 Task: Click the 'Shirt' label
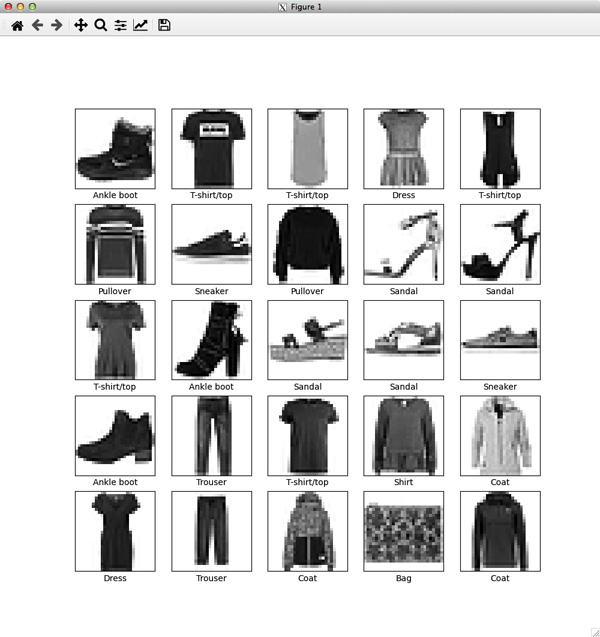[x=403, y=482]
